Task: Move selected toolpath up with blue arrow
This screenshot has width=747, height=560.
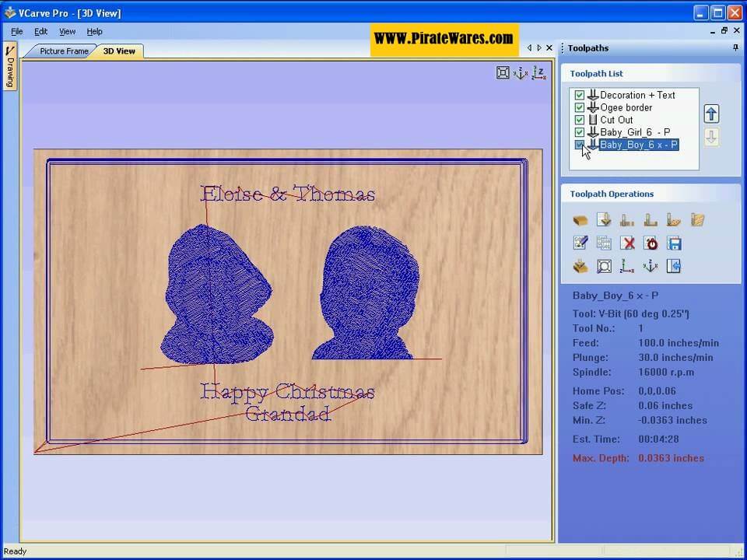Action: 710,114
